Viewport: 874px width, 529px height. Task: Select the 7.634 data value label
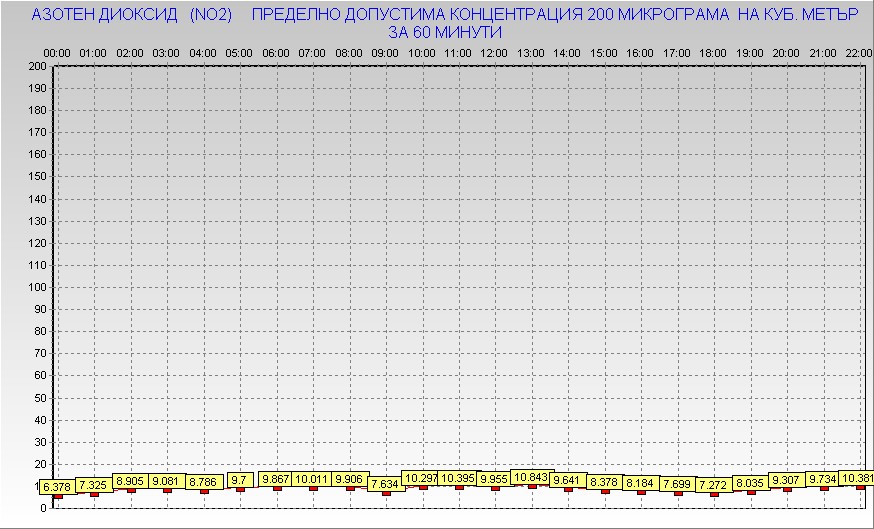click(x=386, y=484)
